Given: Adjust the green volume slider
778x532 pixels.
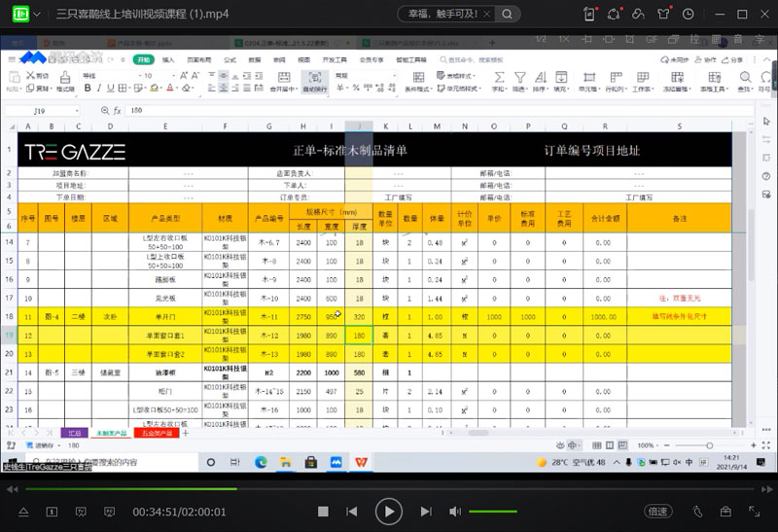Looking at the screenshot, I should click(x=493, y=512).
